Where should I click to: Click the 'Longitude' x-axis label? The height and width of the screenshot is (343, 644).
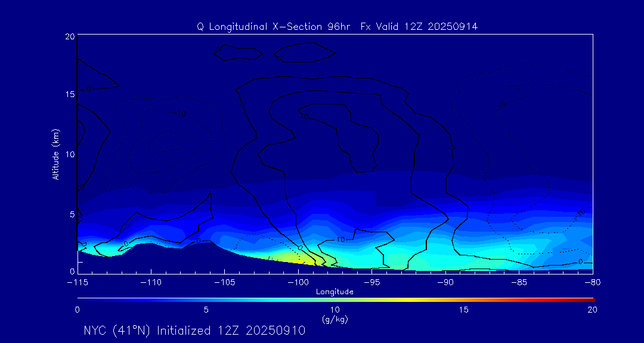(335, 292)
